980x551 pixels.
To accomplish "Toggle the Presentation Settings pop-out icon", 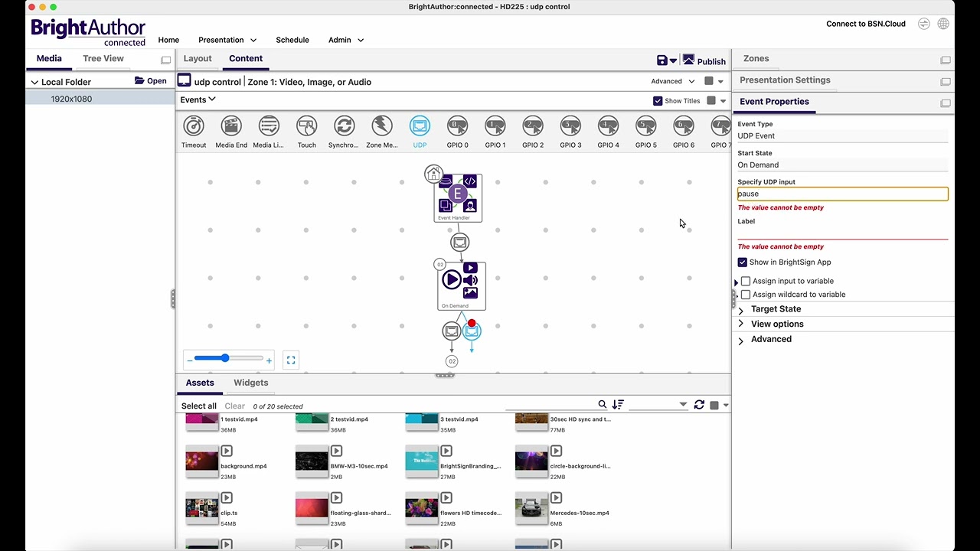I will point(946,81).
